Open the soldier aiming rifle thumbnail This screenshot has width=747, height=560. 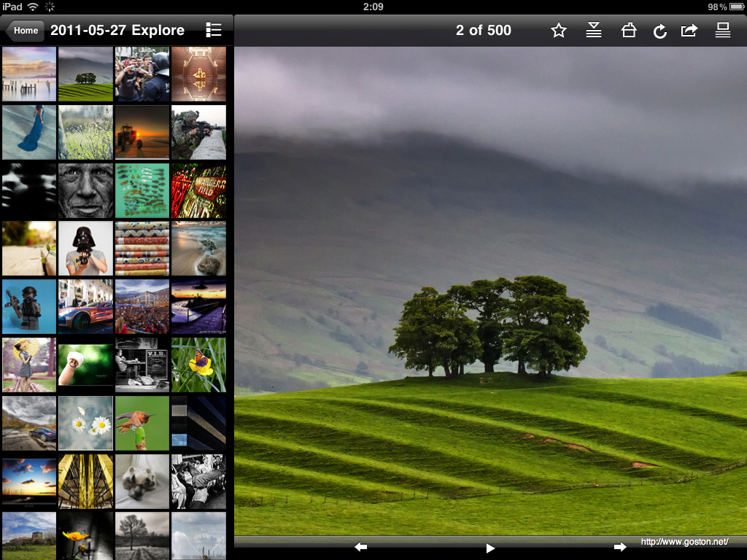pos(198,133)
